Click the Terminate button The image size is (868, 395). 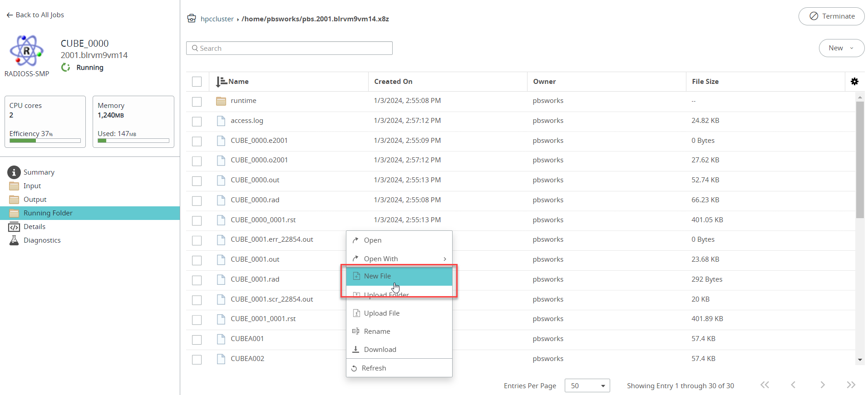(x=831, y=16)
